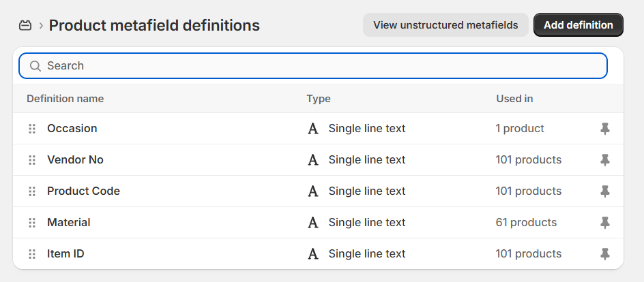The image size is (644, 282).
Task: Open the Occasion metafield definition
Action: (x=72, y=129)
